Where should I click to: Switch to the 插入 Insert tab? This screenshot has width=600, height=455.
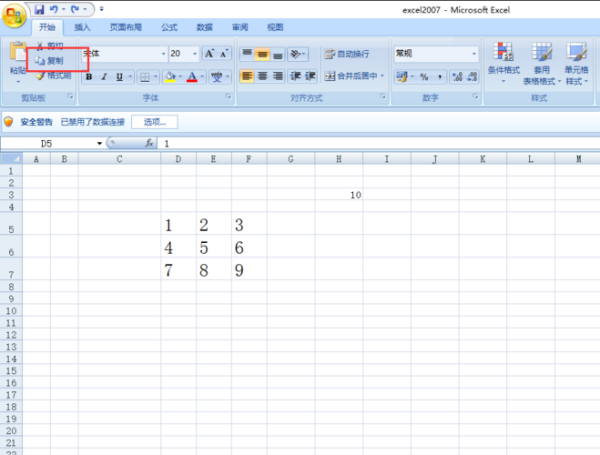tap(82, 27)
